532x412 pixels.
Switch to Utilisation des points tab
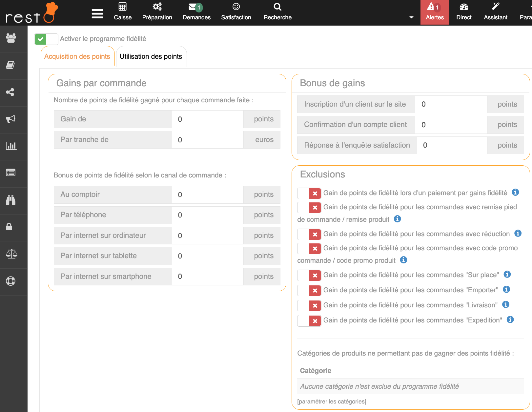pos(151,56)
